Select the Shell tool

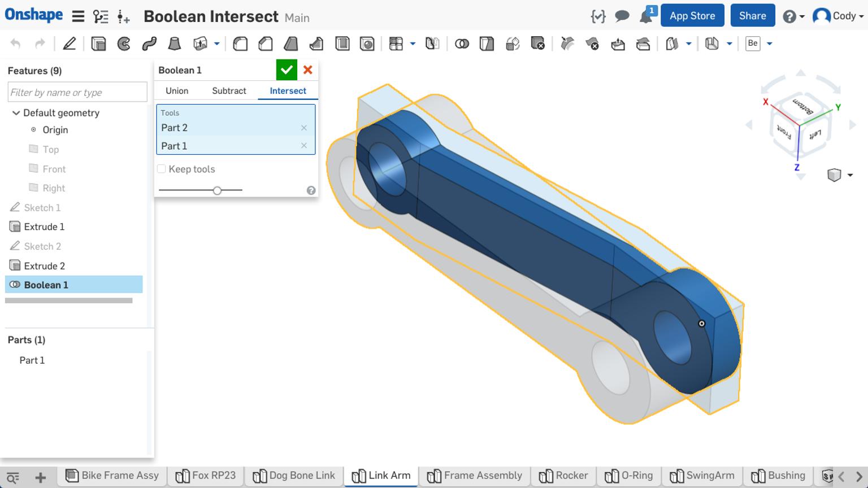click(342, 43)
